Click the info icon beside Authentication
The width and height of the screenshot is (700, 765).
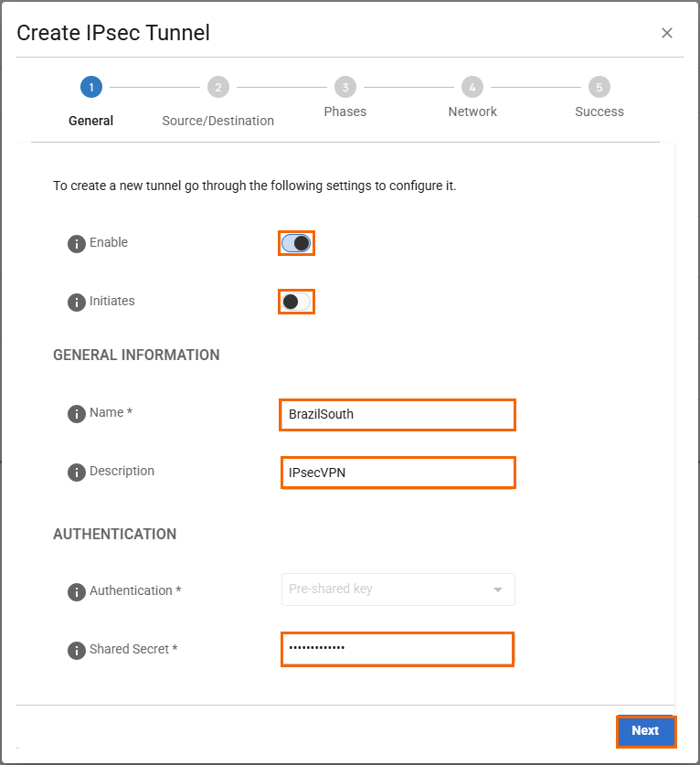coord(77,591)
